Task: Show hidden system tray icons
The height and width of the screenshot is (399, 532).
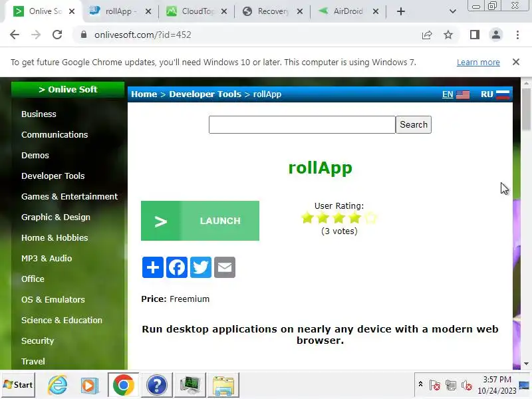Action: tap(420, 384)
